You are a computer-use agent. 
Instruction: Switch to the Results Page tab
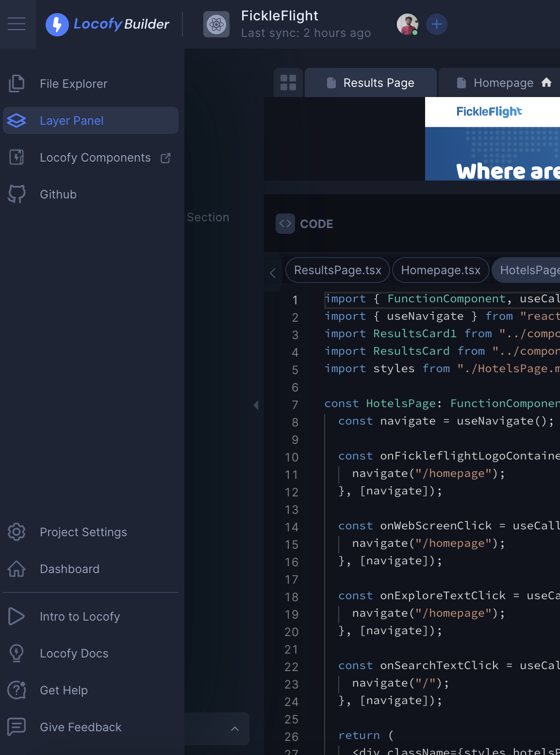coord(371,83)
